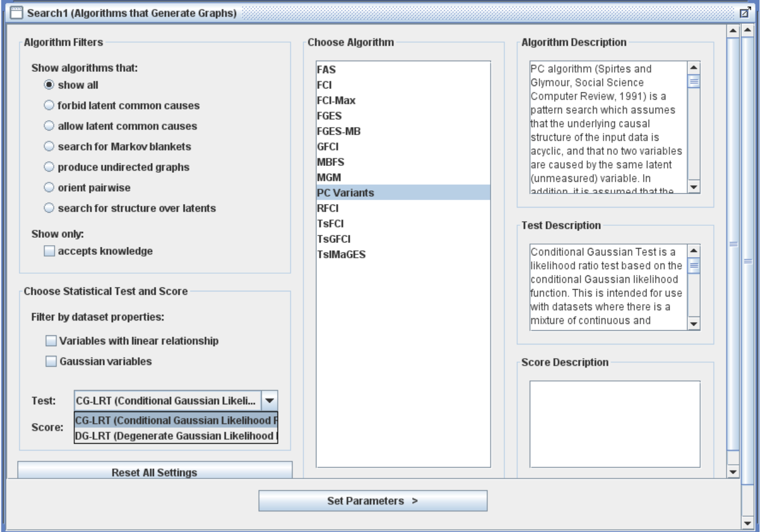Choose "forbid latent common causes" filter

(49, 105)
